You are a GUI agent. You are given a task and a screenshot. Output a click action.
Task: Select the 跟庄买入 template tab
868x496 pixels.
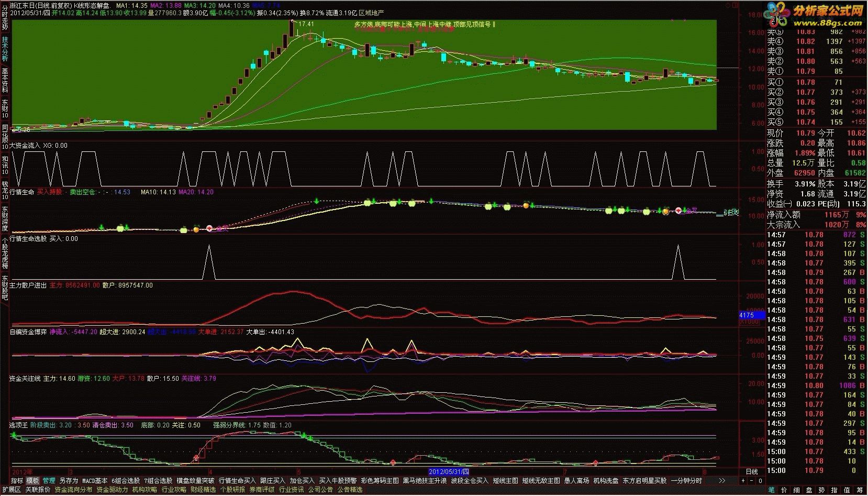point(273,480)
